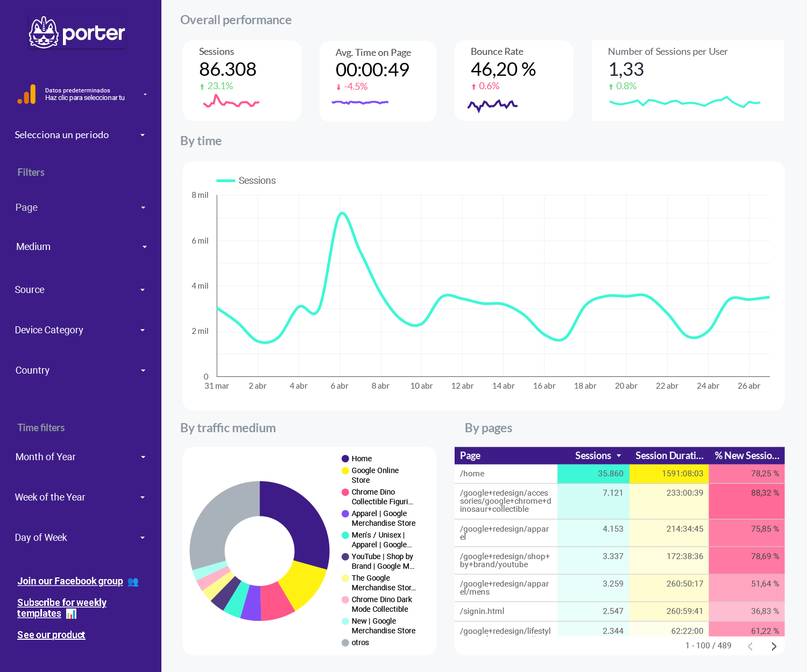Image resolution: width=807 pixels, height=672 pixels.
Task: Expand the Source filter
Action: (x=142, y=290)
